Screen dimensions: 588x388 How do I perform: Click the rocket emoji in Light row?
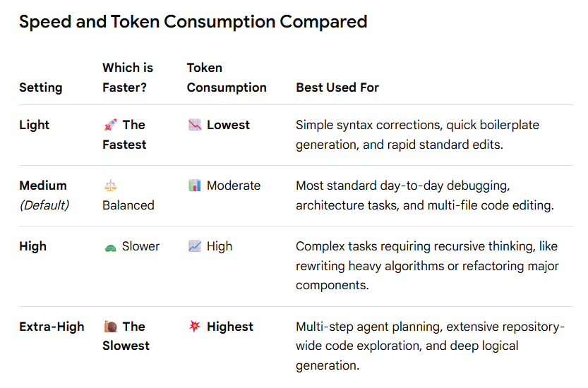pos(110,125)
